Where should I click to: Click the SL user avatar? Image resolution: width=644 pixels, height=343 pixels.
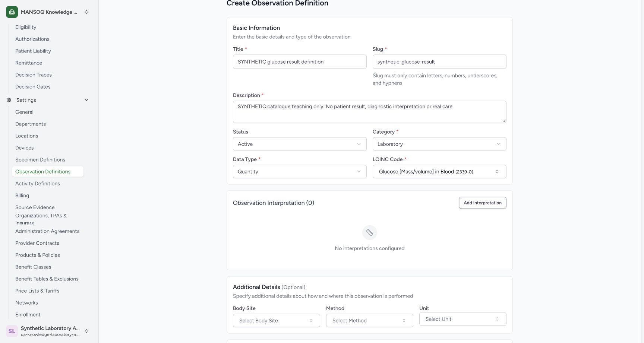tap(12, 331)
